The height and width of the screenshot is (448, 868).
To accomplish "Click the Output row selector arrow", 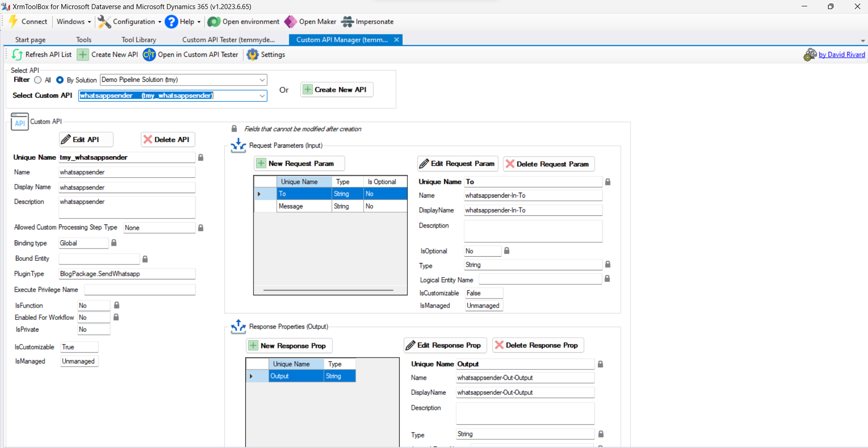I will tap(251, 376).
